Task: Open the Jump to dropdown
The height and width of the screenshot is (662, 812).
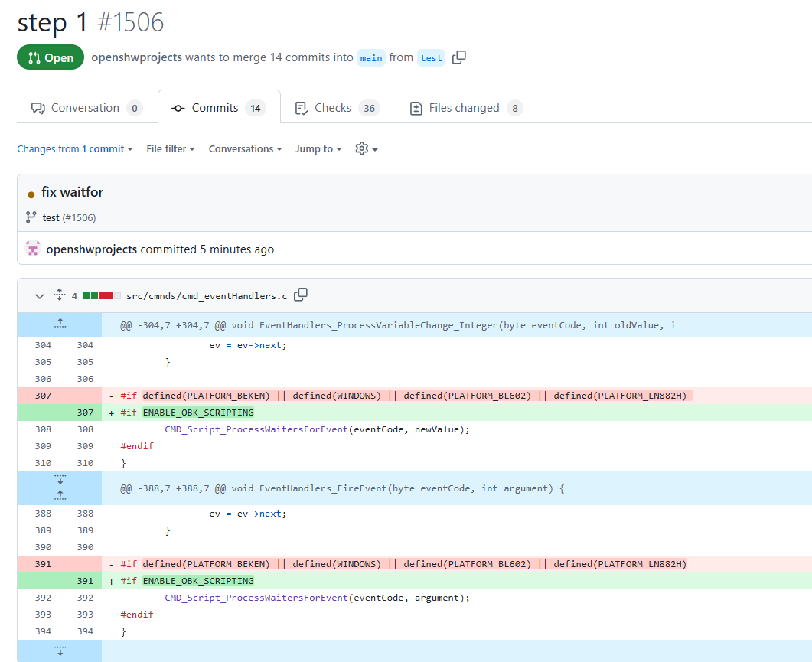Action: [x=318, y=149]
